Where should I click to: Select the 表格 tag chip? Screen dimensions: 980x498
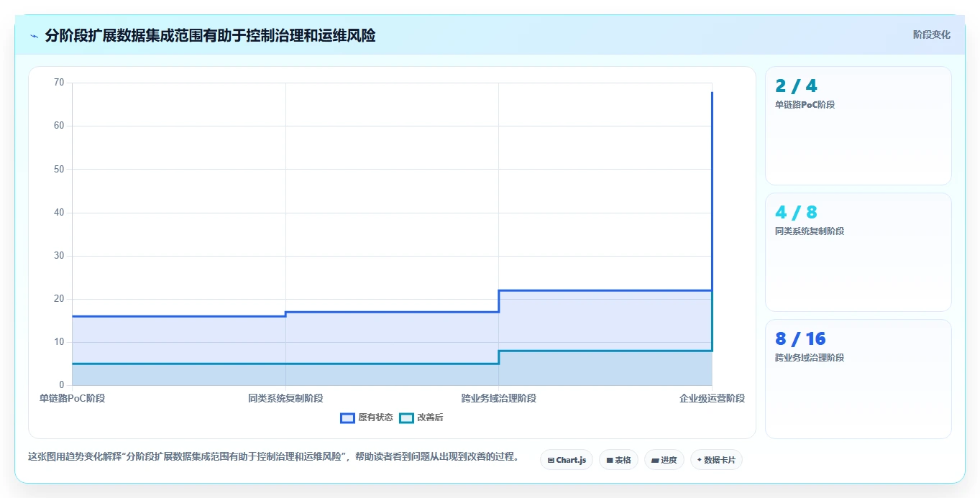pos(618,460)
